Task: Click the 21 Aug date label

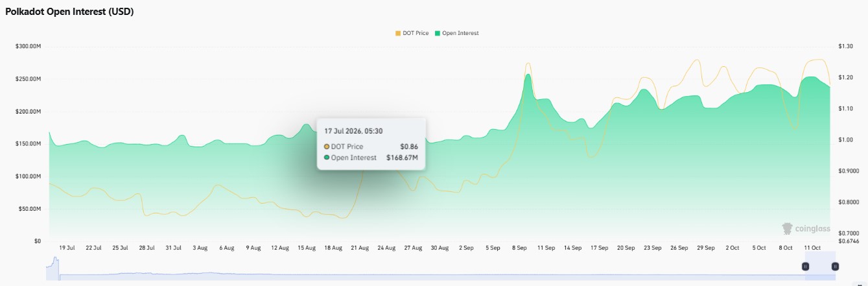Action: tap(360, 248)
